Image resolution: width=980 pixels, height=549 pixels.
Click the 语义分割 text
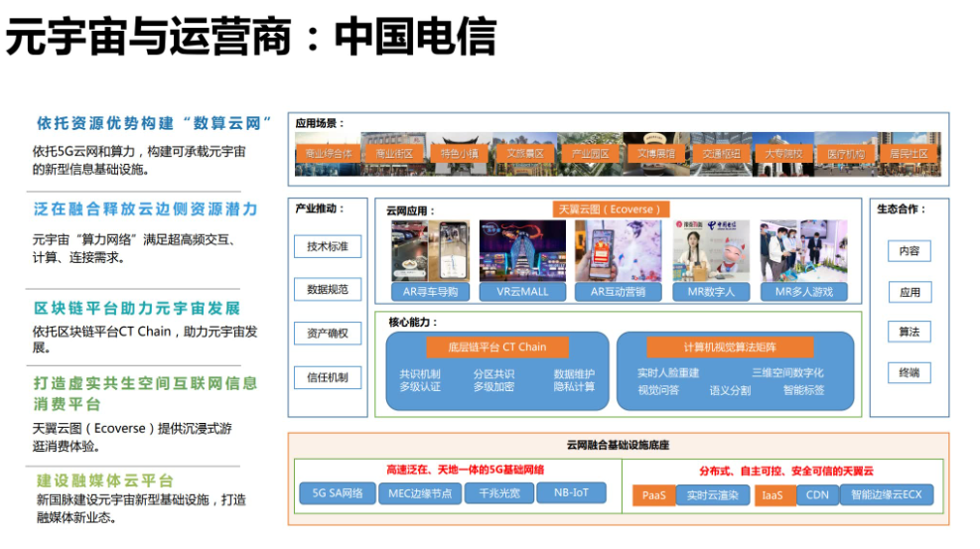[730, 390]
